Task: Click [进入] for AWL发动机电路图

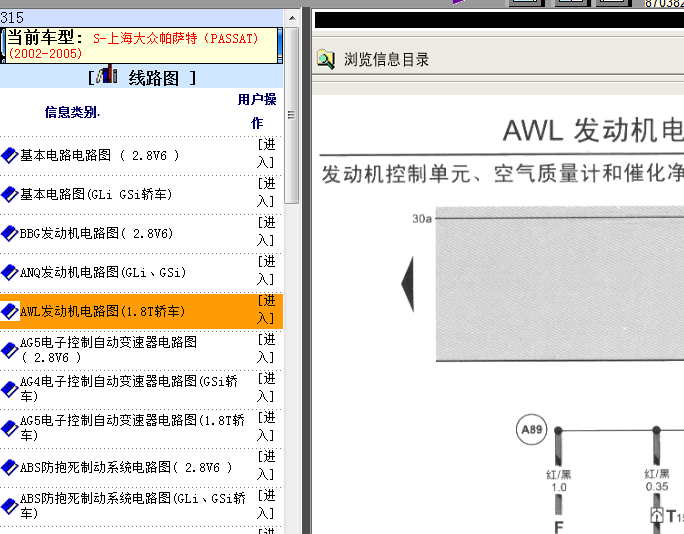Action: coord(266,309)
